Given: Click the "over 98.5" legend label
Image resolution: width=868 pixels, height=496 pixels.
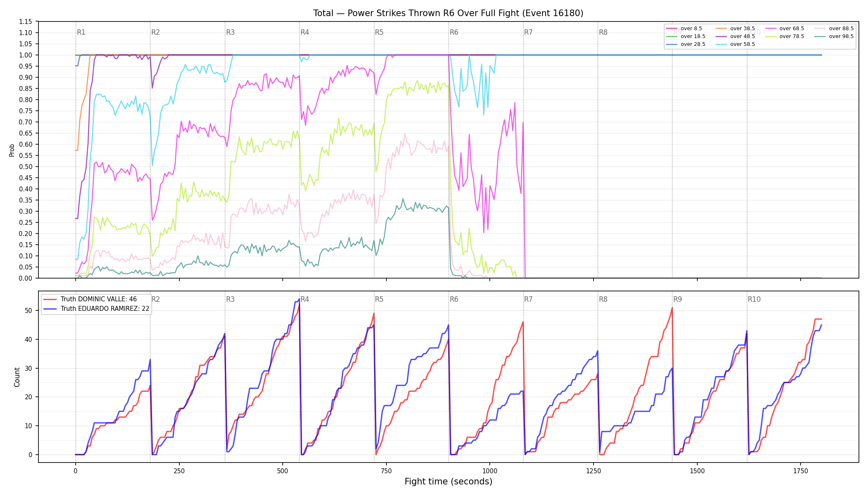Looking at the screenshot, I should [842, 36].
